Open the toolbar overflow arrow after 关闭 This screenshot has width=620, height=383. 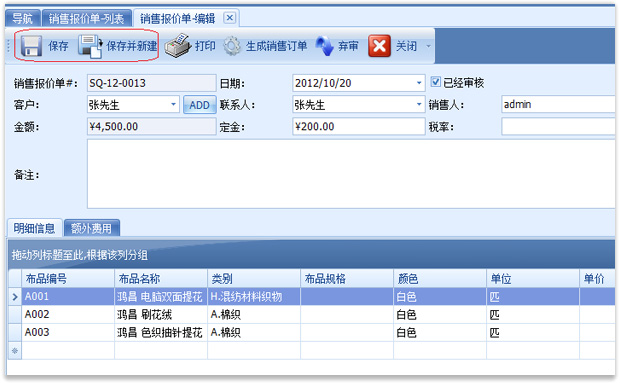[428, 46]
